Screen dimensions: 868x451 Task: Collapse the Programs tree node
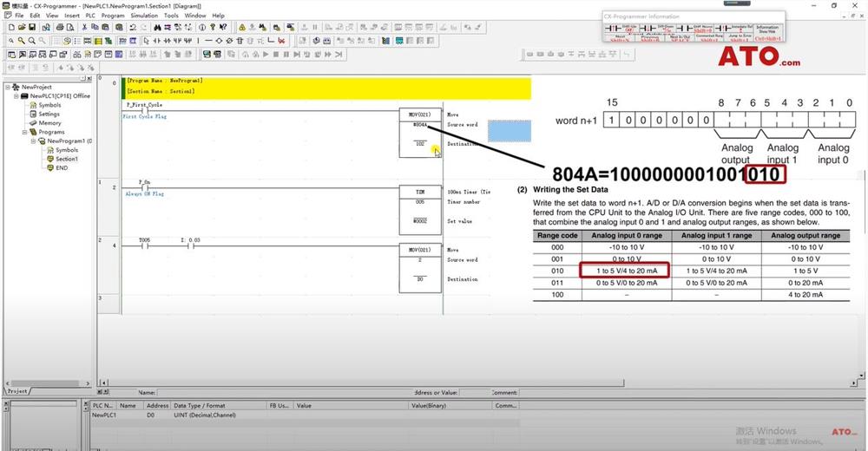tap(24, 132)
